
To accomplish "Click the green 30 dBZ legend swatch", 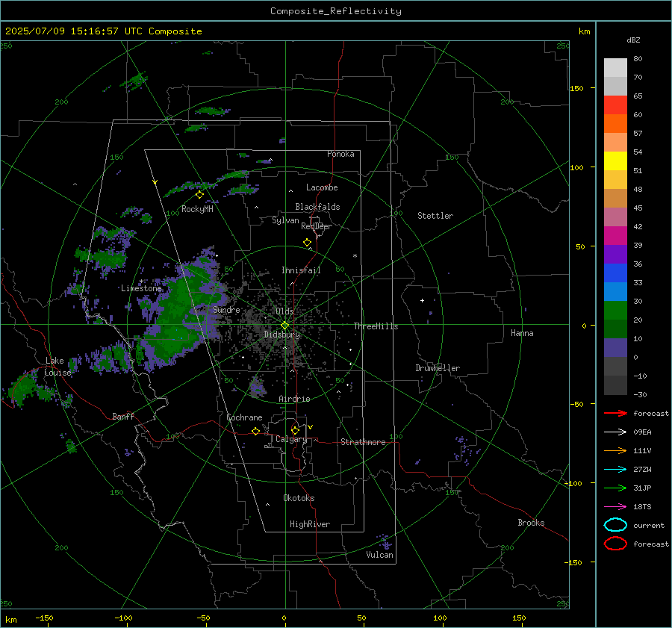I will coord(615,311).
